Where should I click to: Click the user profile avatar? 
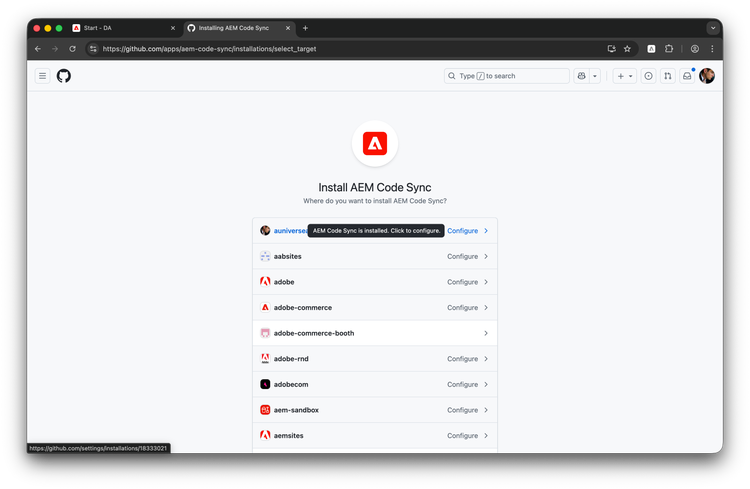707,76
